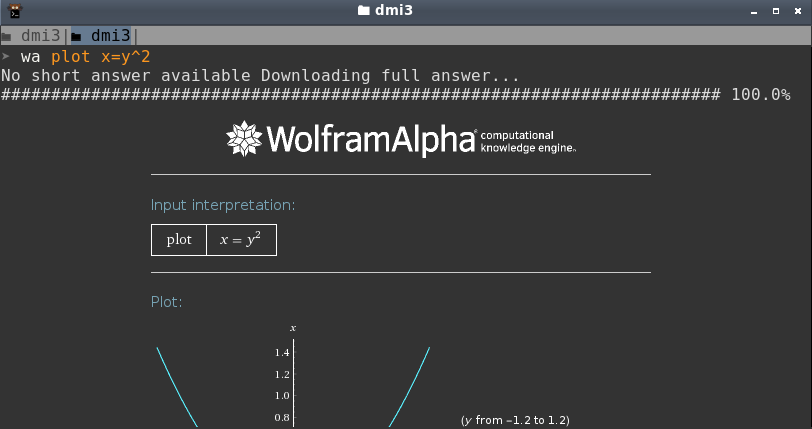This screenshot has height=429, width=812.
Task: Click the WolframAlpha star logo icon
Action: [244, 138]
